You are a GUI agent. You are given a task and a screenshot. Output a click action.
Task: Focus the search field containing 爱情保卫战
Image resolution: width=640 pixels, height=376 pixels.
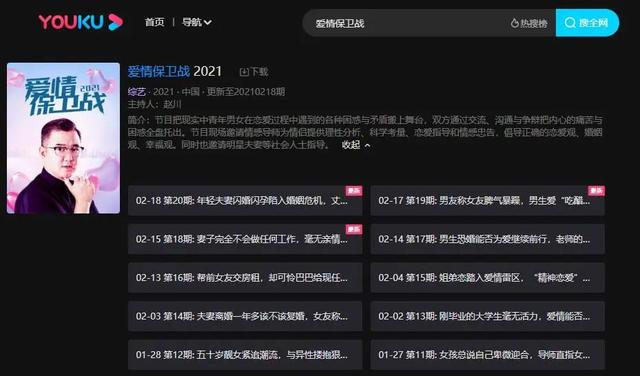[408, 23]
